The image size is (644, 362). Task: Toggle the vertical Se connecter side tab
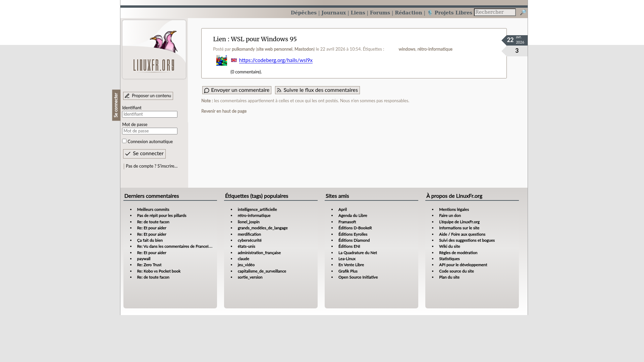click(x=116, y=105)
